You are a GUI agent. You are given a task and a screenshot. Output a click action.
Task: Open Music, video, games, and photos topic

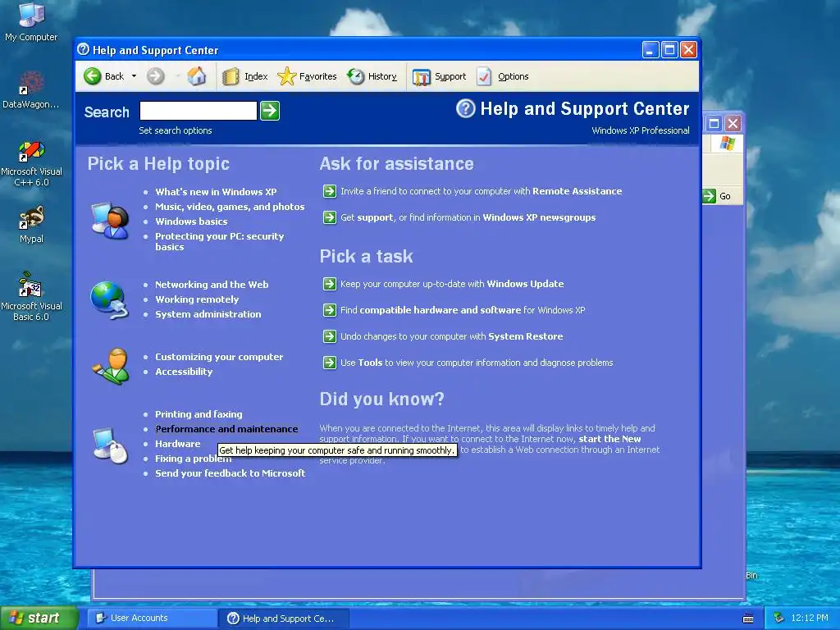pos(230,207)
